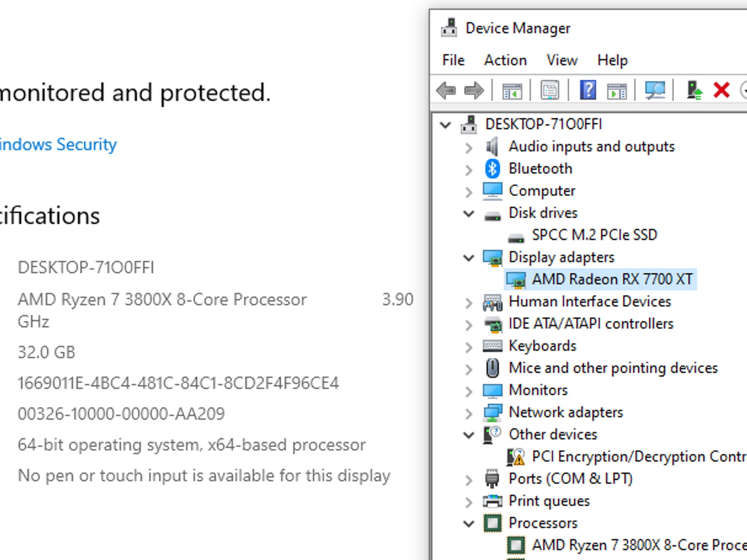Click Scan for hardware changes icon
Image resolution: width=747 pixels, height=560 pixels.
655,90
